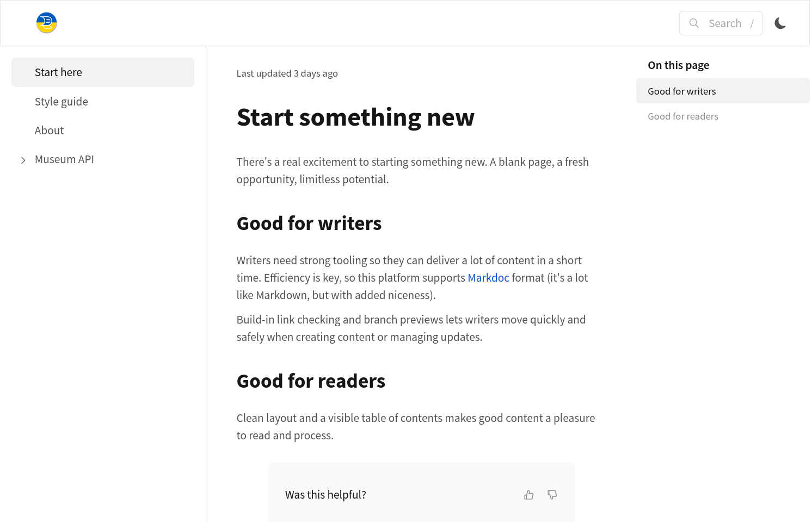Viewport: 812px width, 522px height.
Task: Click the Start something new title
Action: click(x=355, y=117)
